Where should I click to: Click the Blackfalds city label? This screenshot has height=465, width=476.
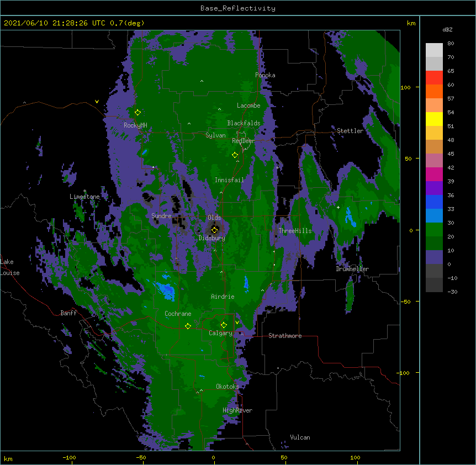click(x=244, y=123)
